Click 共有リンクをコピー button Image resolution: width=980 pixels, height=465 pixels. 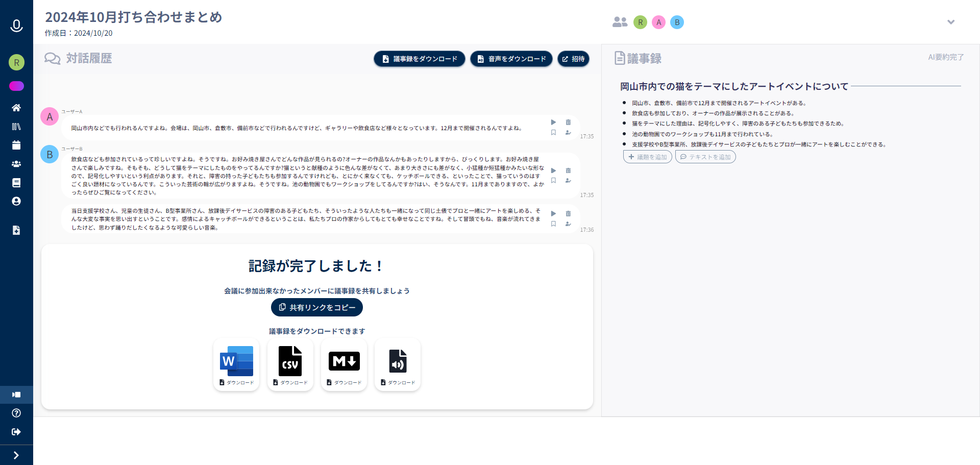[x=317, y=307]
